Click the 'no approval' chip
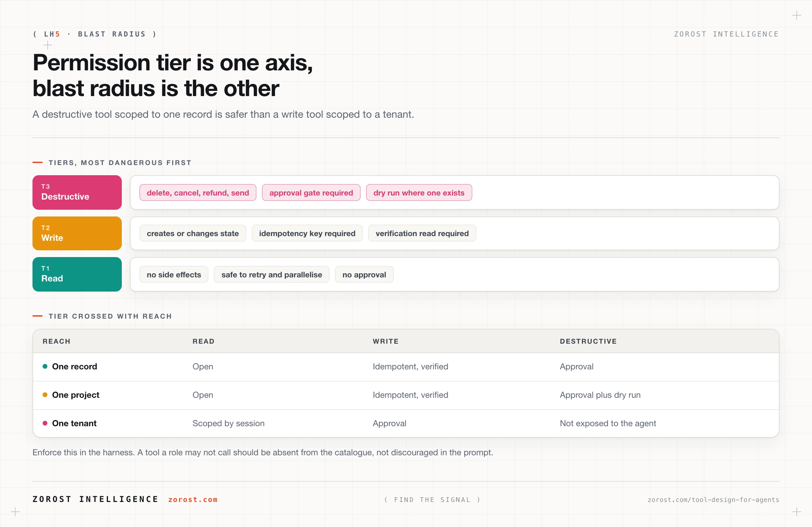The height and width of the screenshot is (527, 812). click(364, 275)
